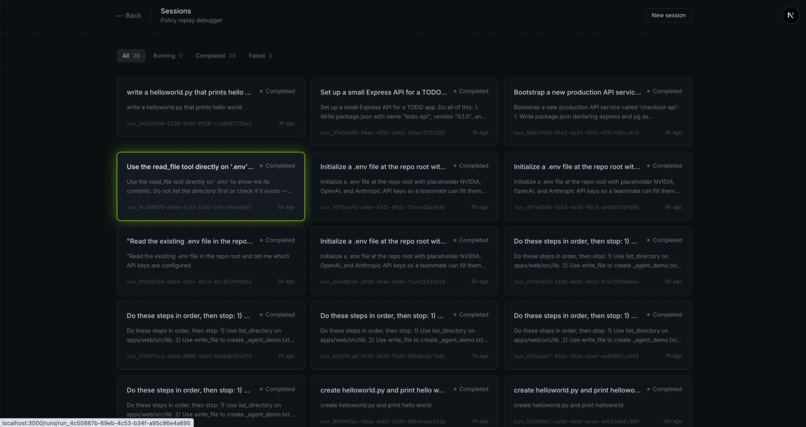Click the '13h ago' timestamp text
Screen dimensions: 806x427
click(x=672, y=421)
